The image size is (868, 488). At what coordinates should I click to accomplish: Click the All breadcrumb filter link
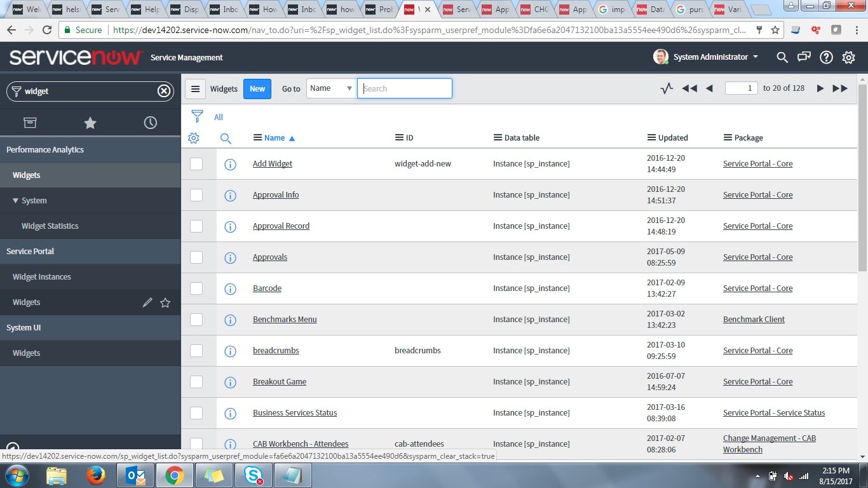click(219, 117)
